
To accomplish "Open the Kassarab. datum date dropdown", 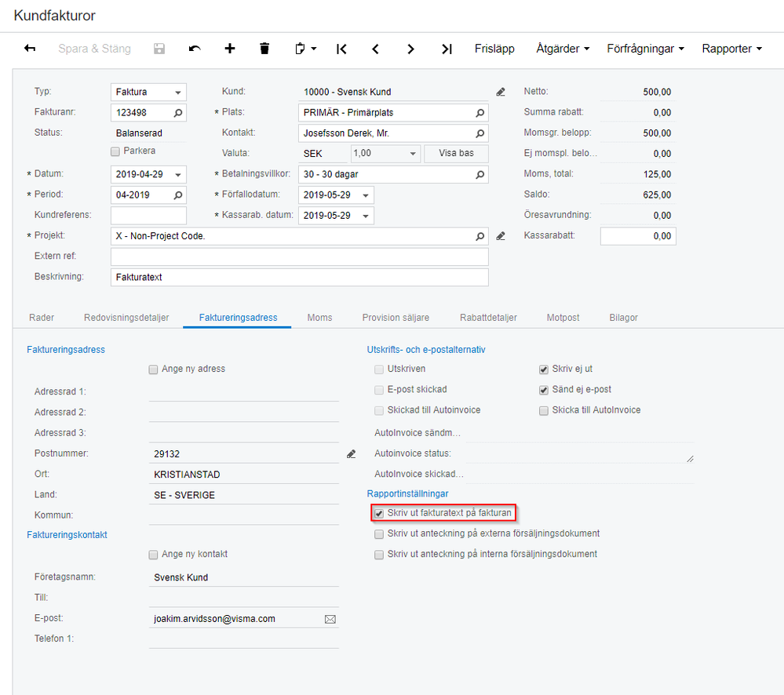I will coord(366,216).
